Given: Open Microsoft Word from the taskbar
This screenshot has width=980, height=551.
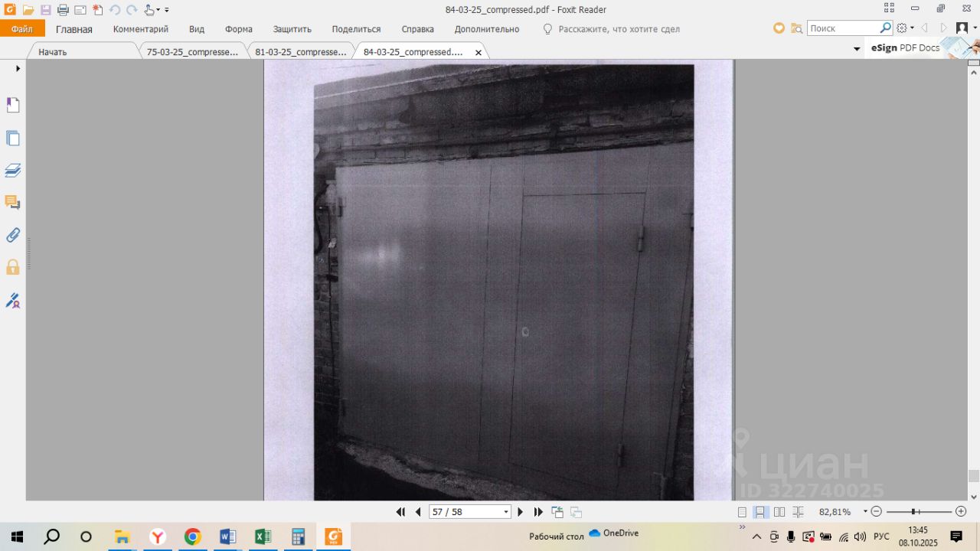Looking at the screenshot, I should [227, 536].
